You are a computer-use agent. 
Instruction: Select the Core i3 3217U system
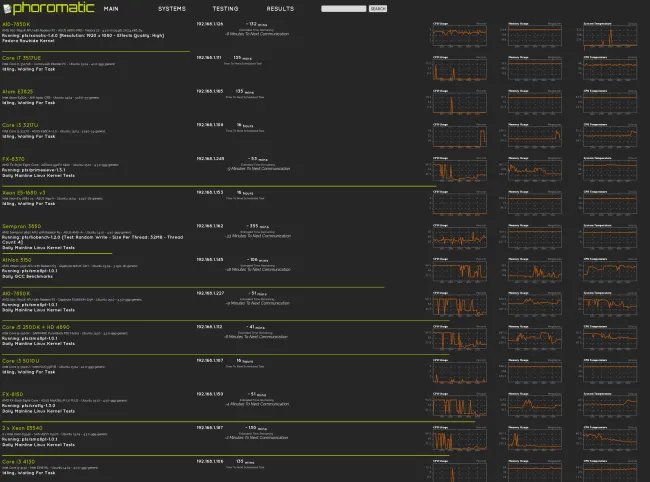(x=20, y=125)
